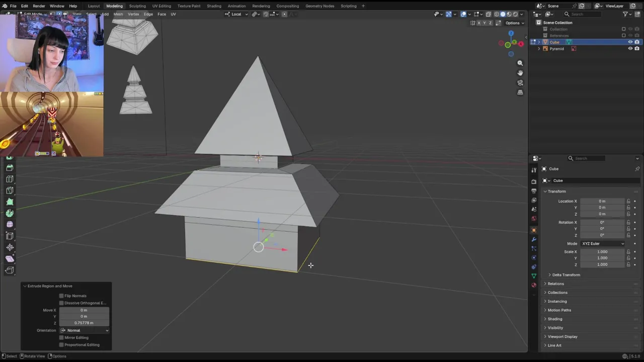Viewport: 644px width, 362px height.
Task: Click the Location X value field
Action: 602,201
